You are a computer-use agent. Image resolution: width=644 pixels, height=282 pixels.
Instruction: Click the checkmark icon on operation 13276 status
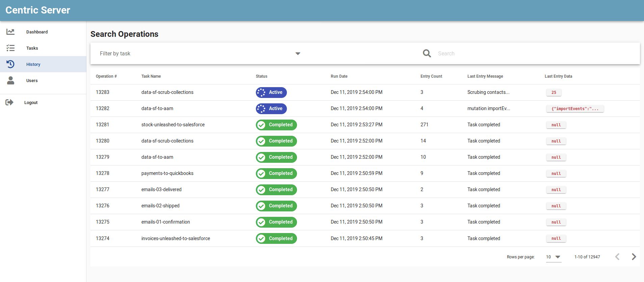click(261, 206)
